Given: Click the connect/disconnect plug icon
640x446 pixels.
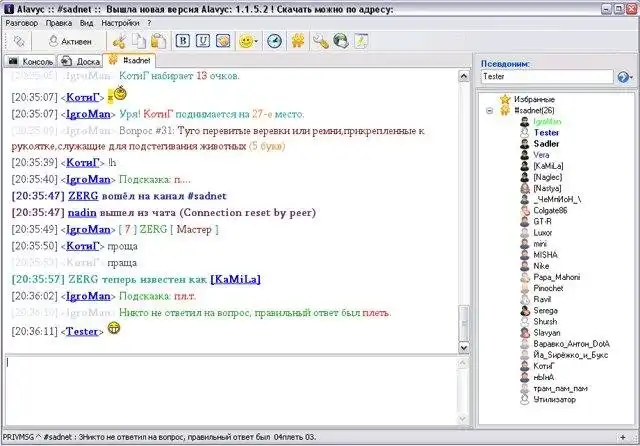Looking at the screenshot, I should 19,41.
